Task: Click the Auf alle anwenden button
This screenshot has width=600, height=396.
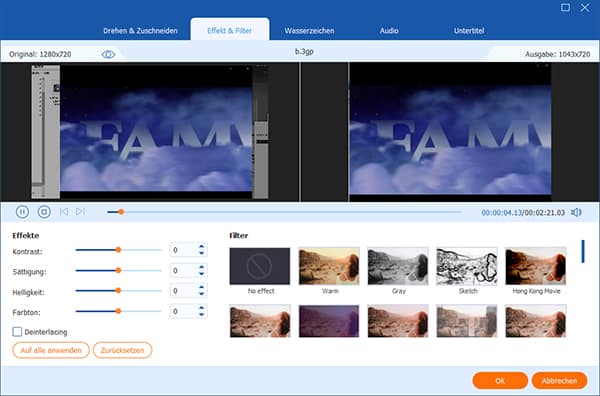Action: point(51,350)
